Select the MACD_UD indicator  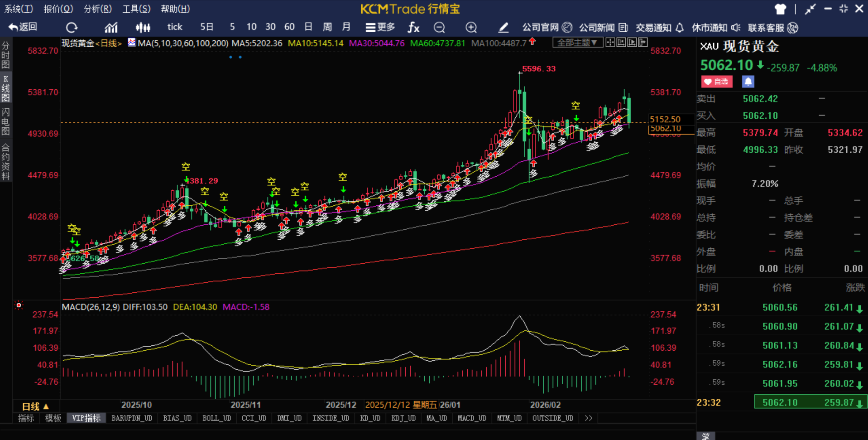click(x=472, y=418)
